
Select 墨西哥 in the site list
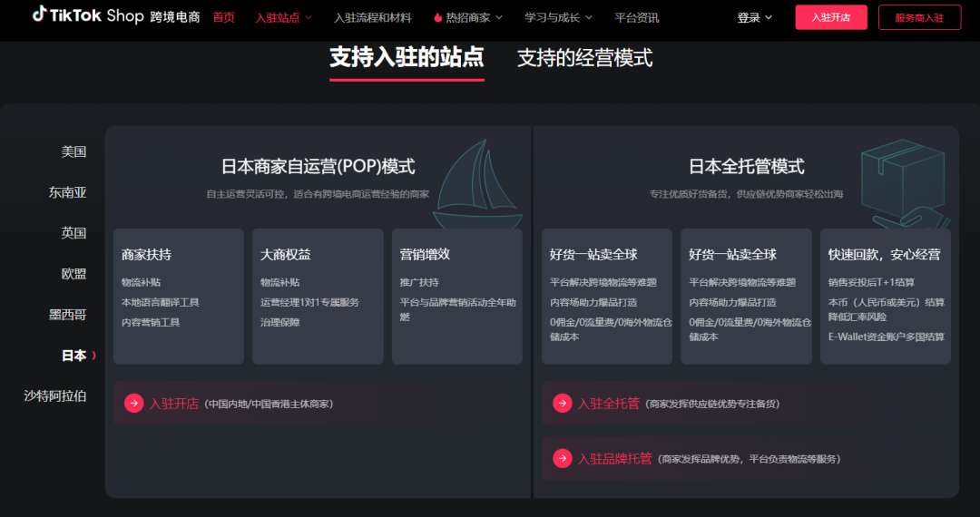pyautogui.click(x=67, y=315)
